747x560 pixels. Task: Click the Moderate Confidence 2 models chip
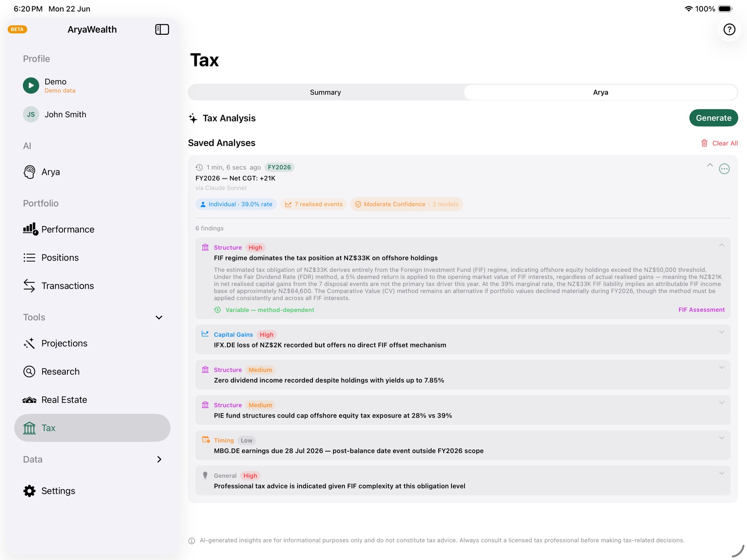(x=407, y=204)
